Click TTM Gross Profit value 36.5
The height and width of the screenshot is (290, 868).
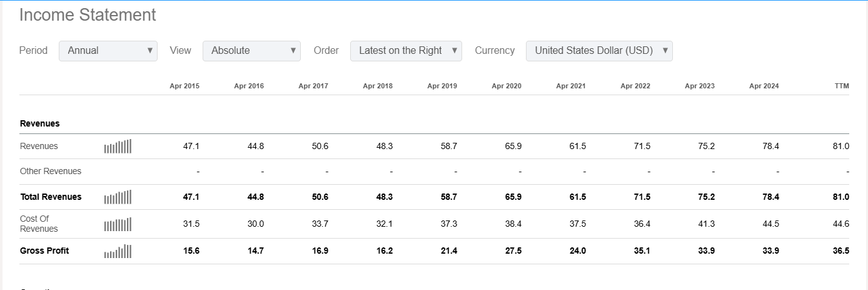coord(841,251)
